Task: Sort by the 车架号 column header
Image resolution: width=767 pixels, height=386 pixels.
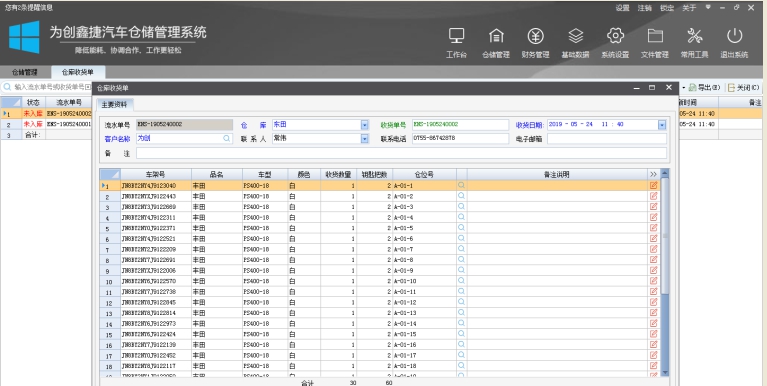Action: point(156,174)
